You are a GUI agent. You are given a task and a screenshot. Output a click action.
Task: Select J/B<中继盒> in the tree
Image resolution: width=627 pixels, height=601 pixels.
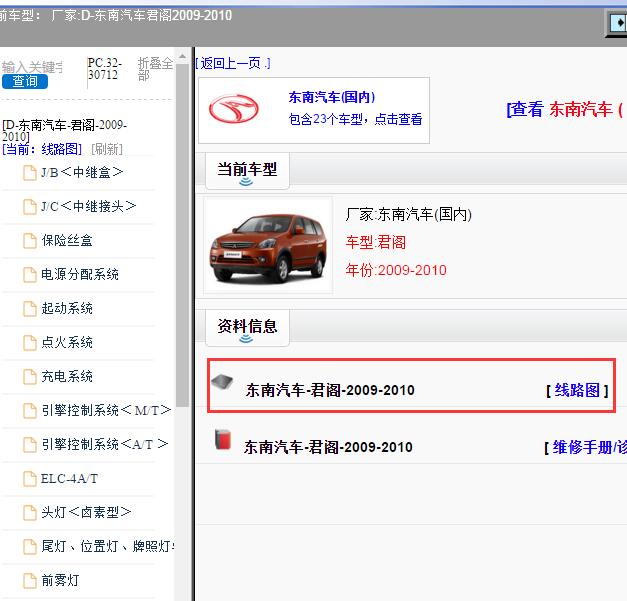pyautogui.click(x=82, y=173)
